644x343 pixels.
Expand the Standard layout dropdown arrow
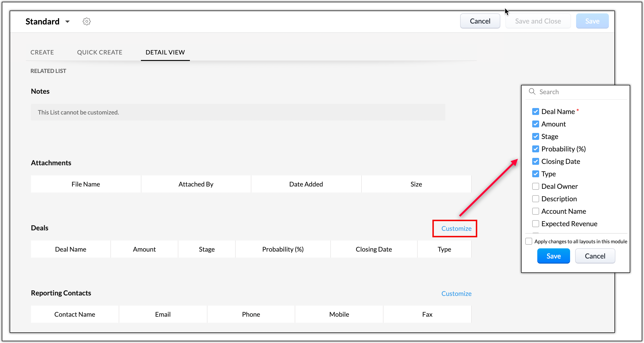(x=67, y=22)
